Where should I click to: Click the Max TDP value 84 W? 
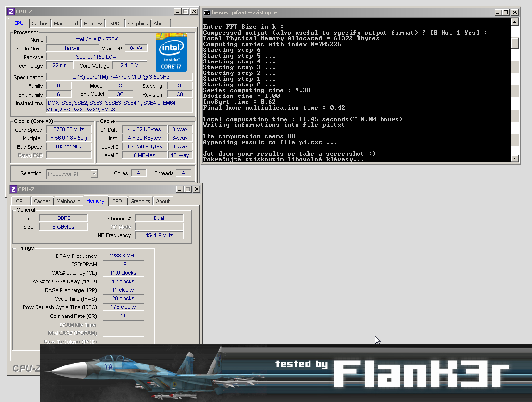[136, 48]
